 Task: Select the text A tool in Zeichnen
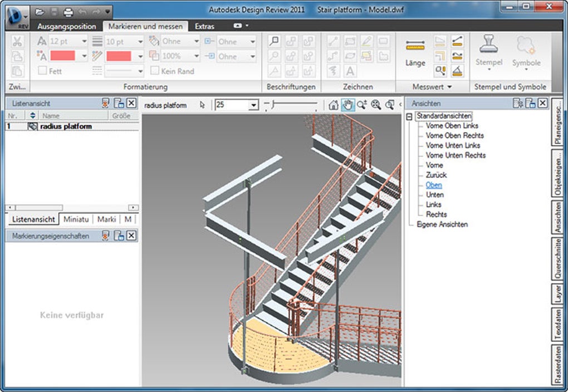[350, 71]
